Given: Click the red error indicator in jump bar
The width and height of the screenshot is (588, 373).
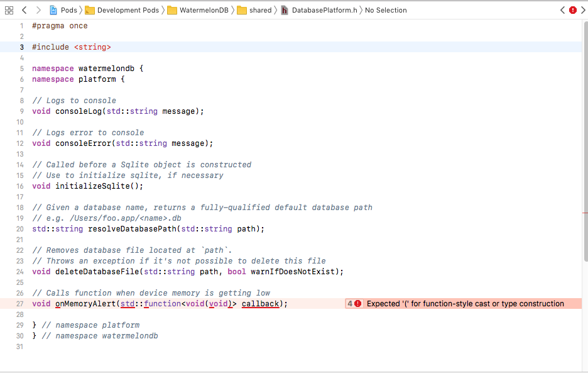Looking at the screenshot, I should 573,10.
